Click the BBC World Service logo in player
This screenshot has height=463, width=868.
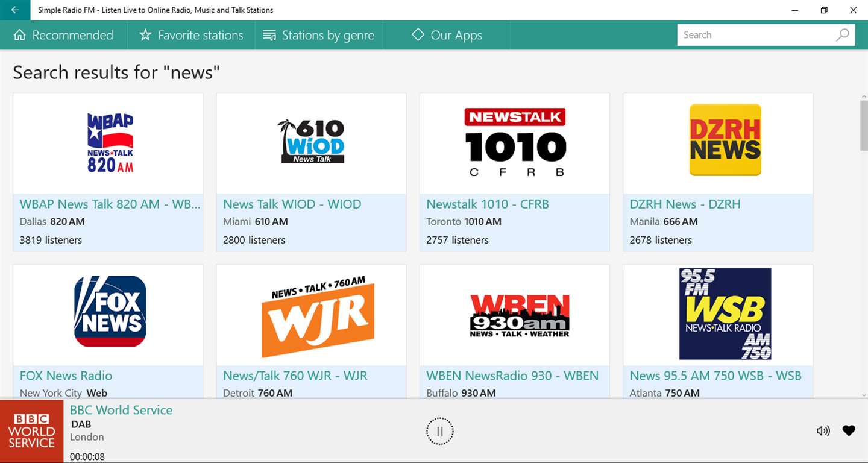[31, 431]
